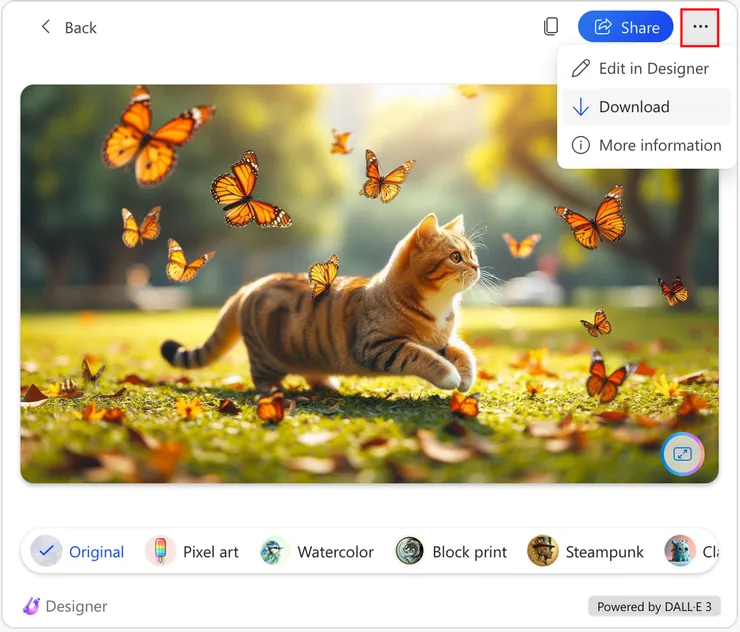Viewport: 740px width, 632px height.
Task: Click the Powered by DALL·E 3 badge
Action: 654,607
